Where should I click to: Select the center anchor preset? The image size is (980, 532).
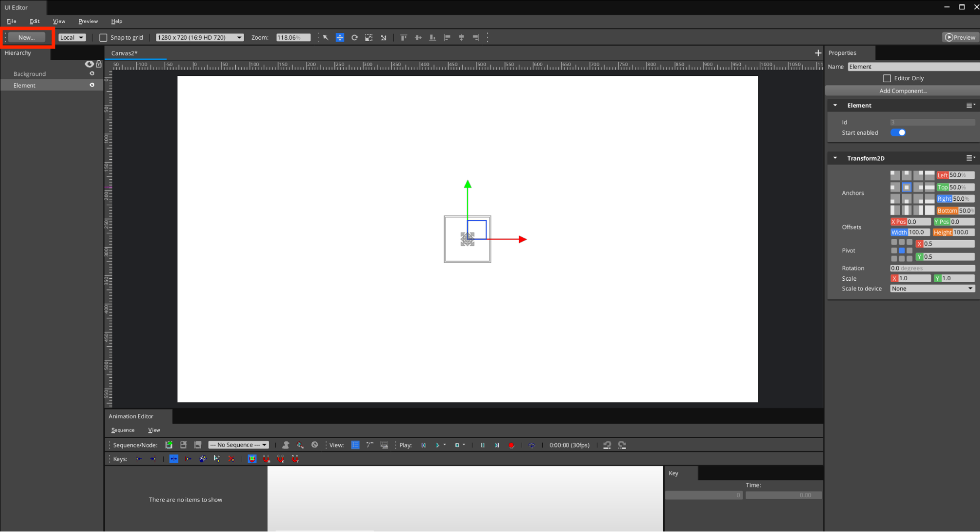tap(906, 187)
